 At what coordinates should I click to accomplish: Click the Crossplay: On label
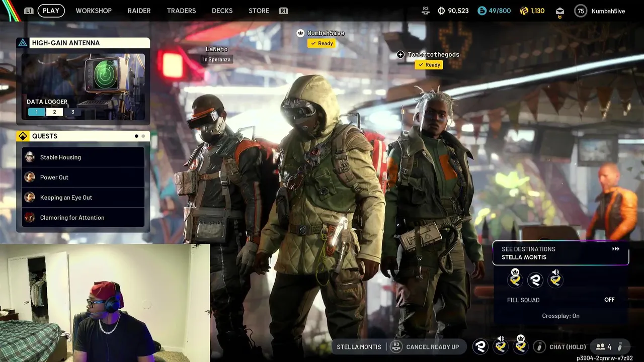560,316
